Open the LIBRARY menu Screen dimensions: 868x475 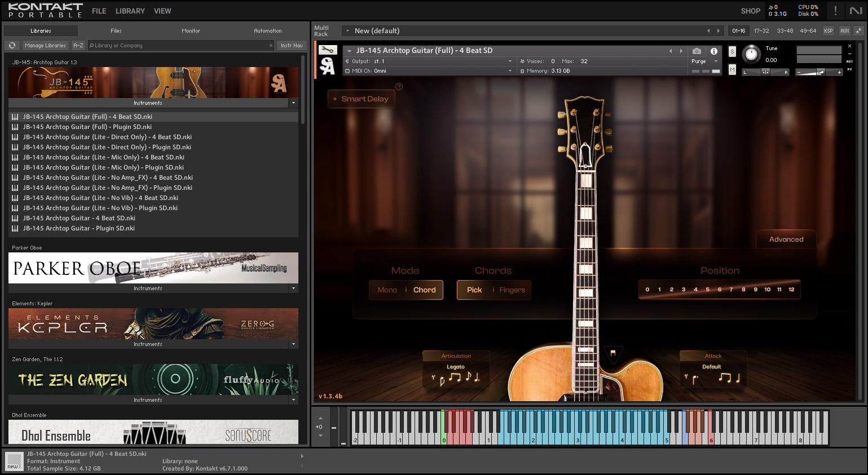click(x=130, y=11)
